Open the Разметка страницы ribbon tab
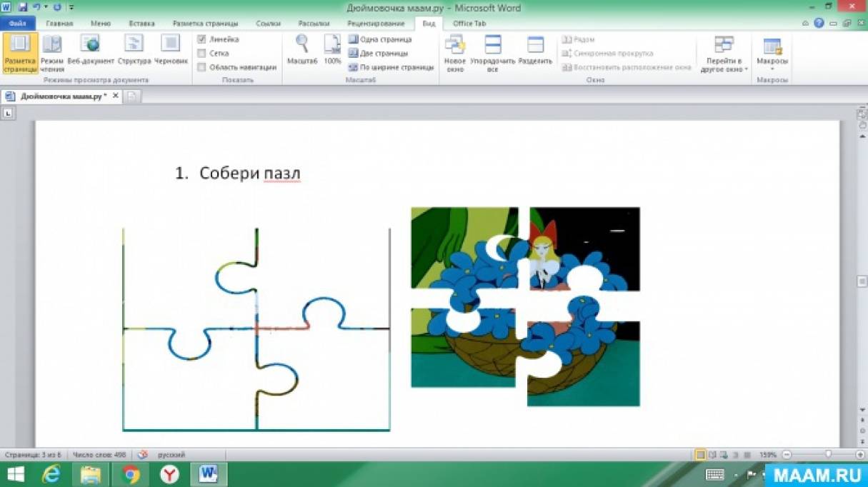Image resolution: width=868 pixels, height=487 pixels. (x=205, y=23)
